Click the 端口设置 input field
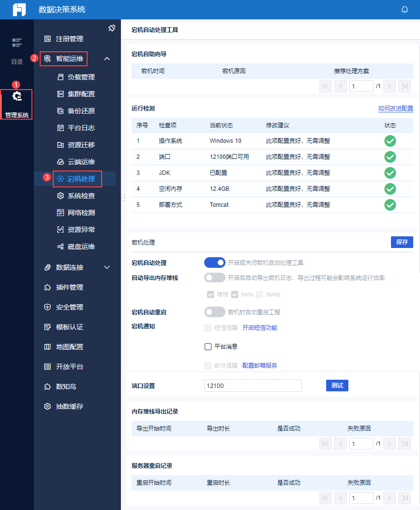The height and width of the screenshot is (510, 420). click(x=253, y=386)
